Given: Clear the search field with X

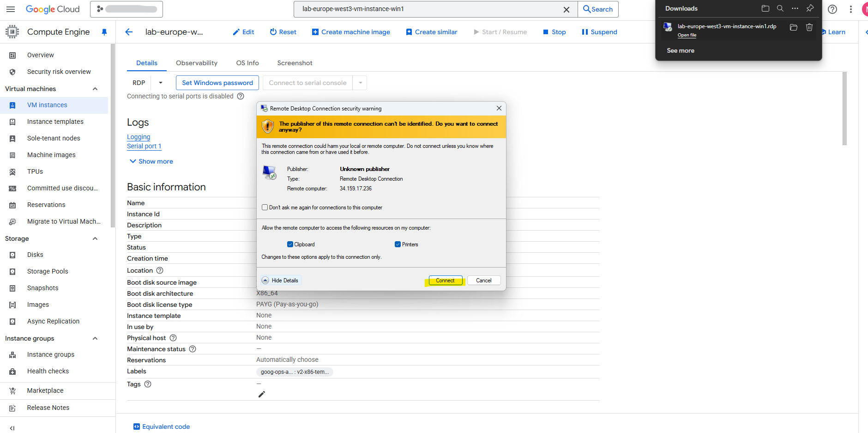Looking at the screenshot, I should pos(567,9).
